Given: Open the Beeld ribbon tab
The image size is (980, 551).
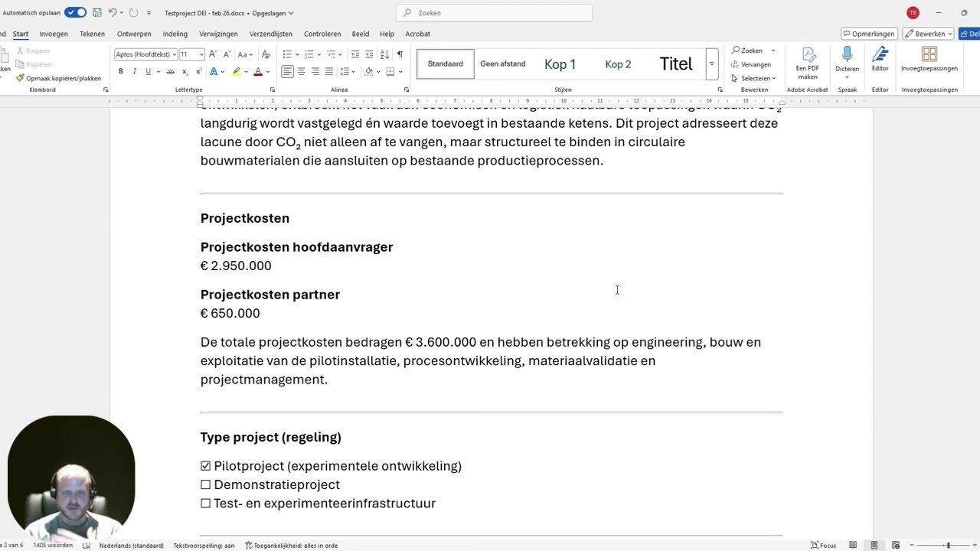Looking at the screenshot, I should [x=360, y=34].
